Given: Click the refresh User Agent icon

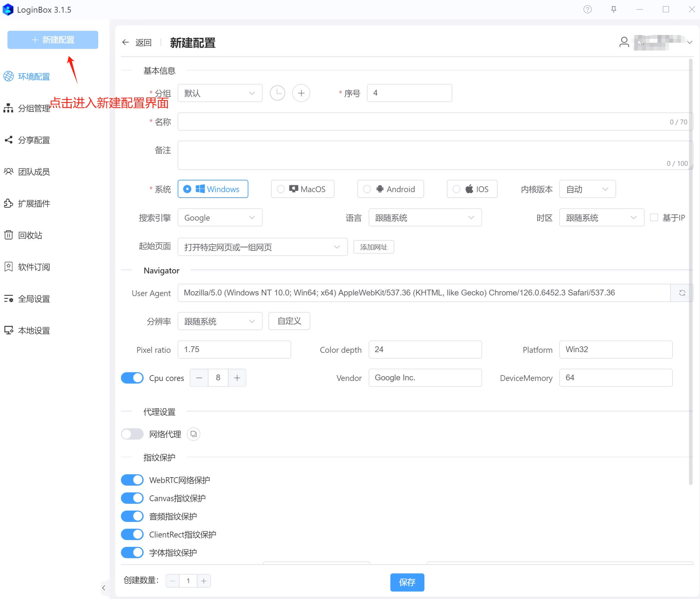Looking at the screenshot, I should 682,293.
